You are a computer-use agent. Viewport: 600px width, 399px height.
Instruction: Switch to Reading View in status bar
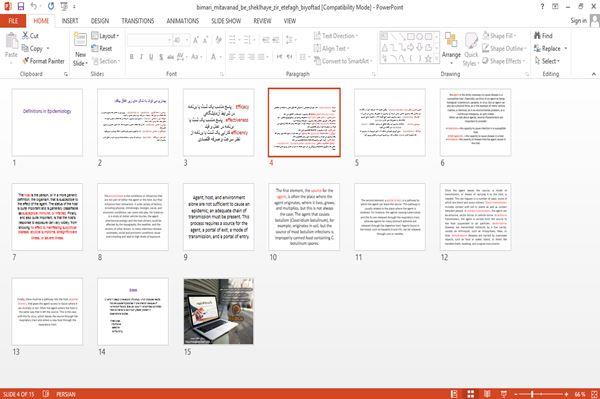tap(487, 394)
